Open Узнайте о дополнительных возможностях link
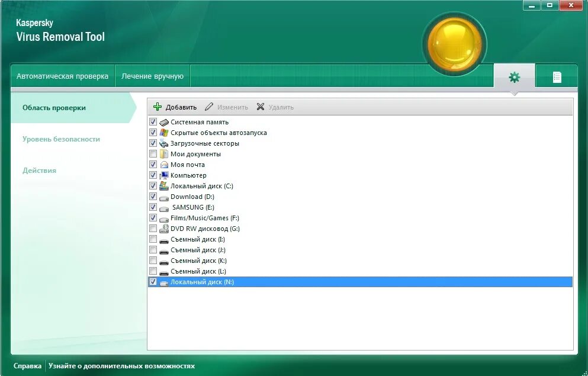Screen dimensions: 588x376 [x=121, y=366]
